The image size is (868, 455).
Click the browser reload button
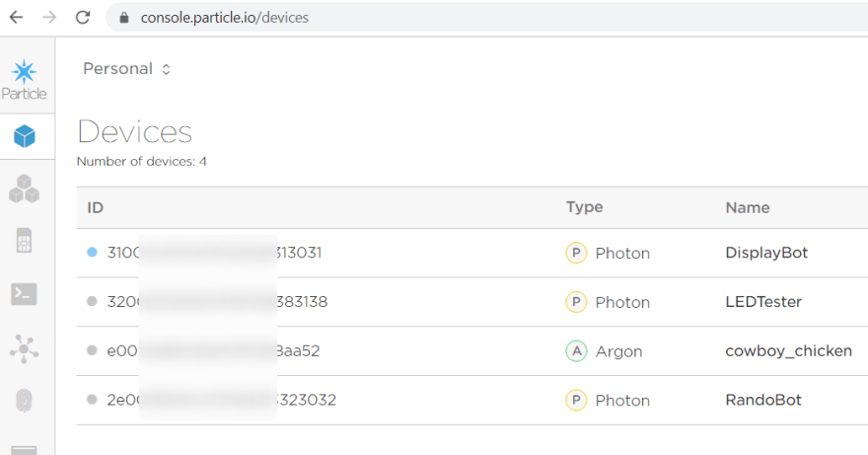[x=83, y=18]
